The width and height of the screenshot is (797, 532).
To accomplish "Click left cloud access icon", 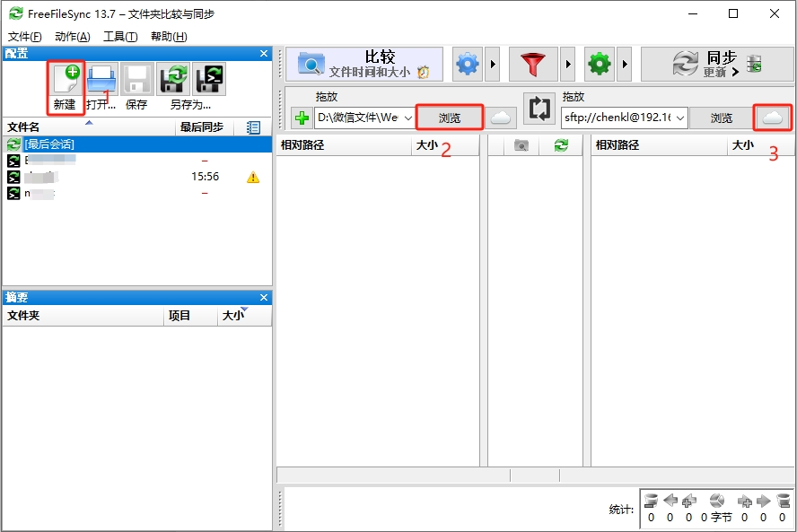I will [x=501, y=118].
